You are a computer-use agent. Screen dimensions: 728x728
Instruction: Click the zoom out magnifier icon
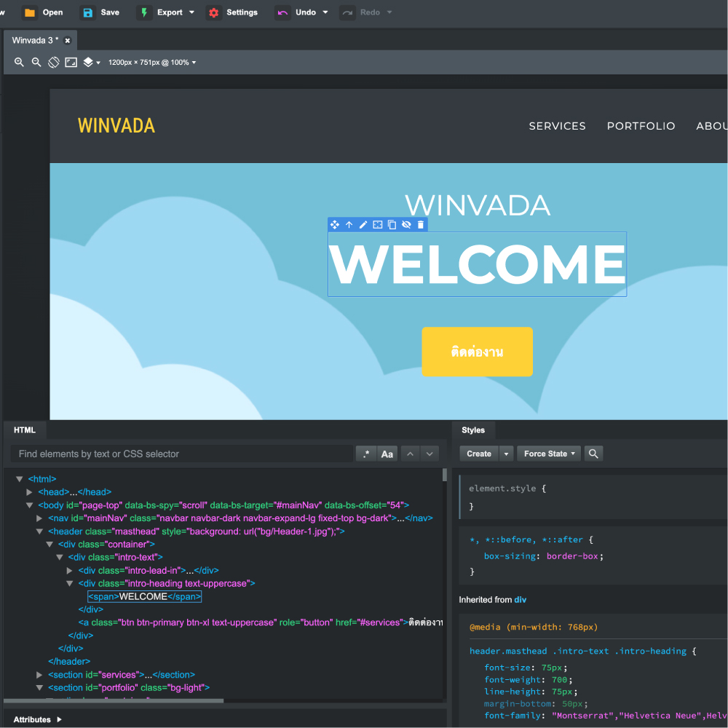coord(36,63)
